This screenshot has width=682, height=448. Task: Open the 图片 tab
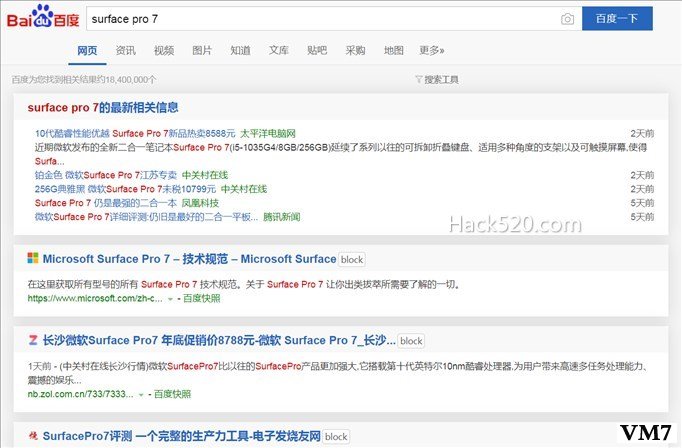click(x=202, y=50)
